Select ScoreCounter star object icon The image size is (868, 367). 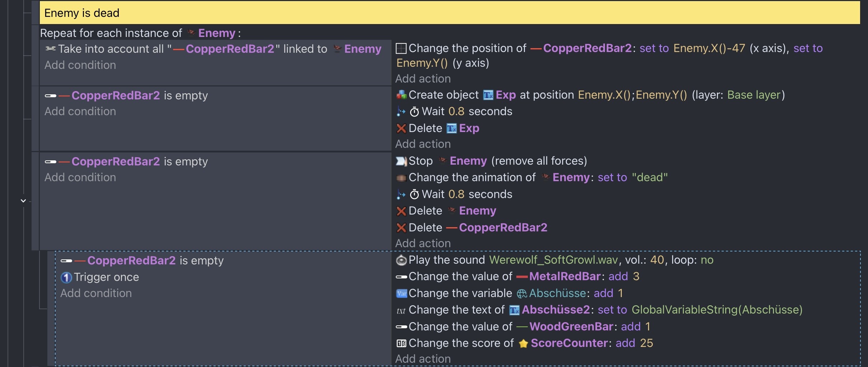click(x=524, y=344)
